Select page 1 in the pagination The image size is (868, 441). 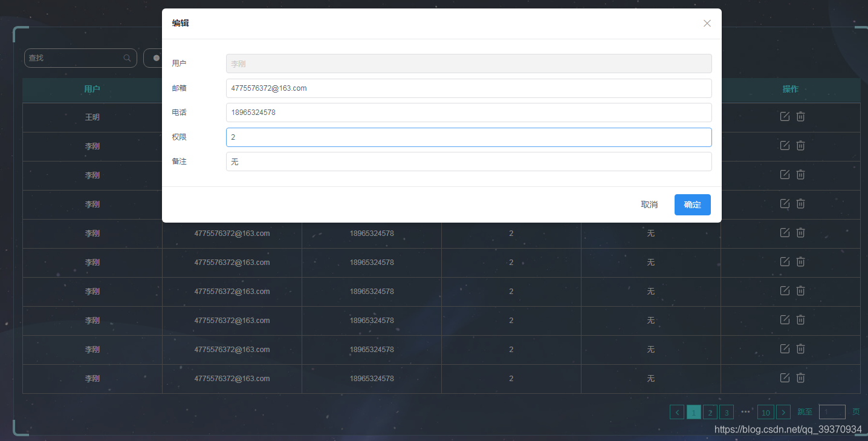click(x=694, y=413)
